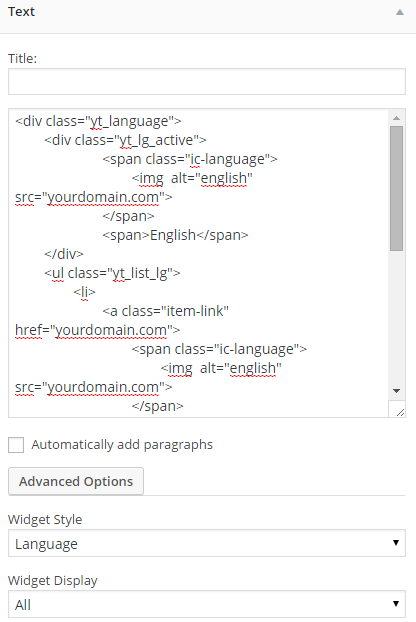Viewport: 416px width, 622px height.
Task: Open the Advanced Options button
Action: click(x=76, y=481)
